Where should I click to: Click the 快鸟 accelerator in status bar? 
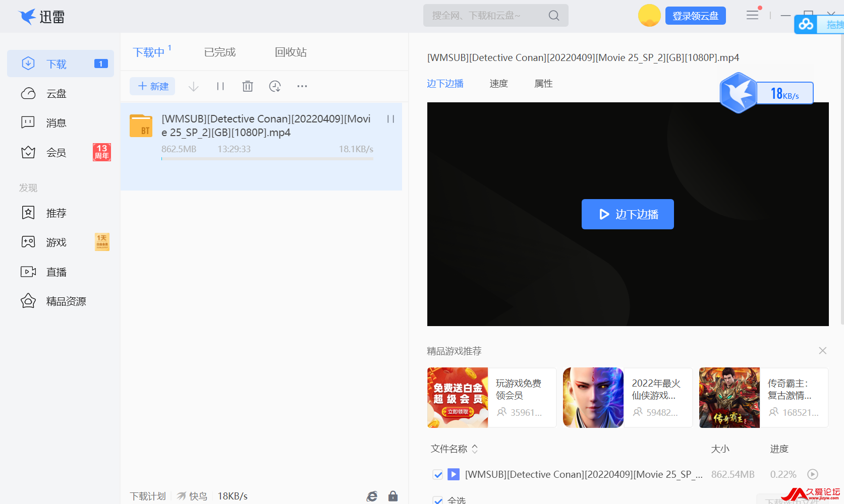coord(192,496)
